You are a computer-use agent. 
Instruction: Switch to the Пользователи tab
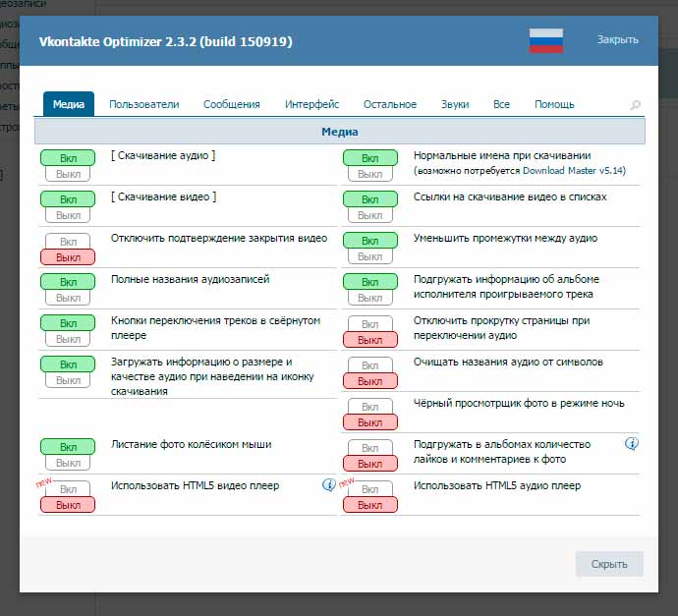[144, 104]
